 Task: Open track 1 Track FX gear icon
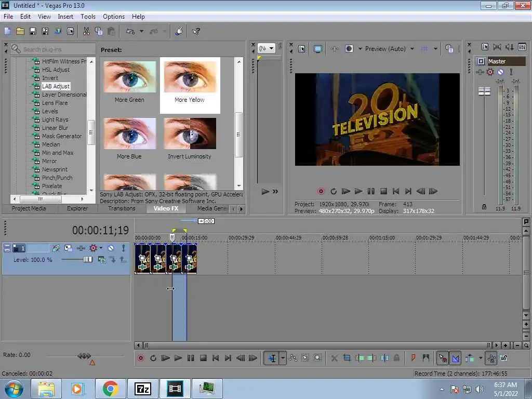94,248
